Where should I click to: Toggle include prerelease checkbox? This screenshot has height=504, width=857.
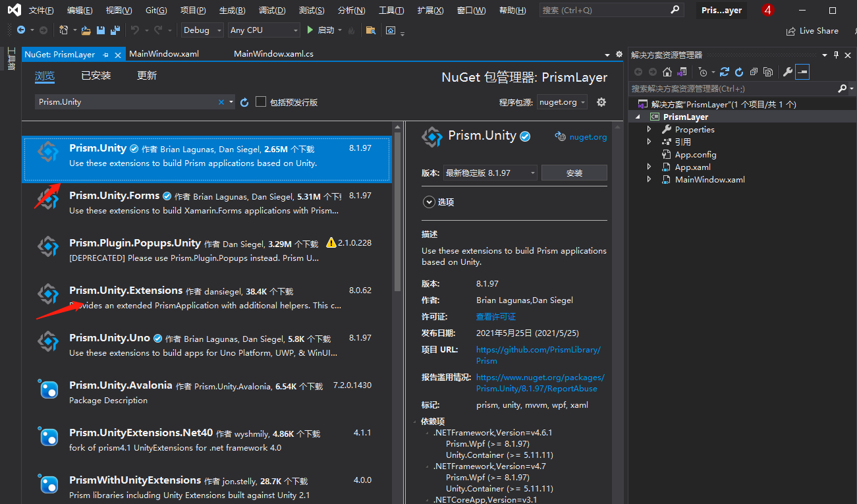[x=261, y=101]
